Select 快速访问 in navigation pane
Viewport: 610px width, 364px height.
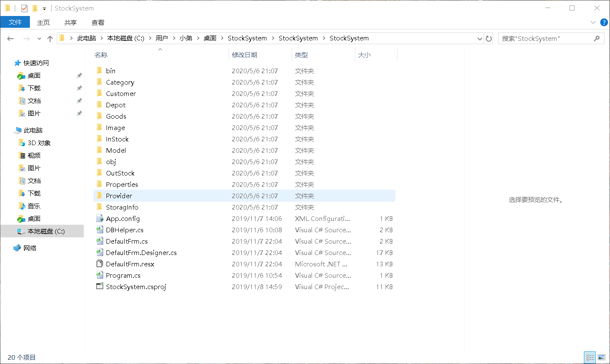tap(36, 63)
